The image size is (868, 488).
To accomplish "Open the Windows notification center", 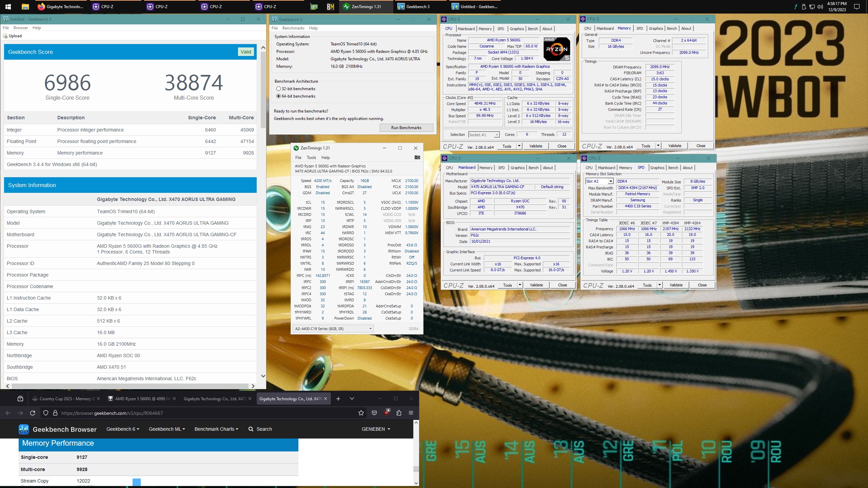I will point(857,7).
